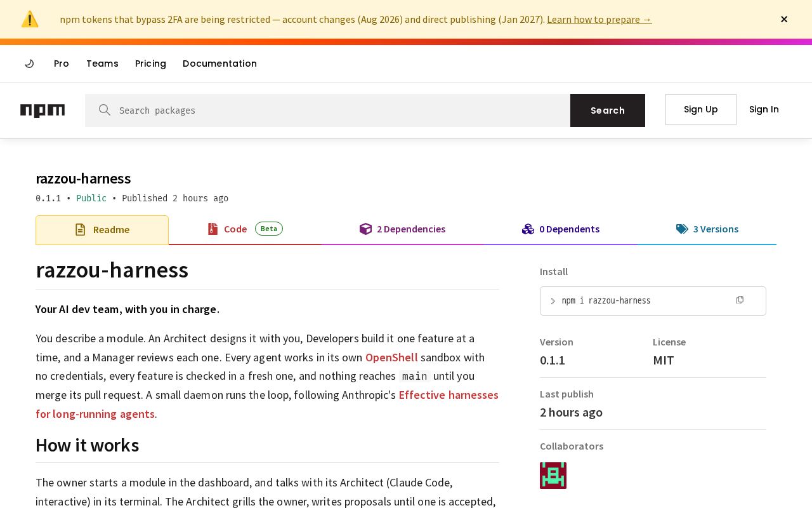
Task: Click the main inline code text
Action: (x=414, y=377)
